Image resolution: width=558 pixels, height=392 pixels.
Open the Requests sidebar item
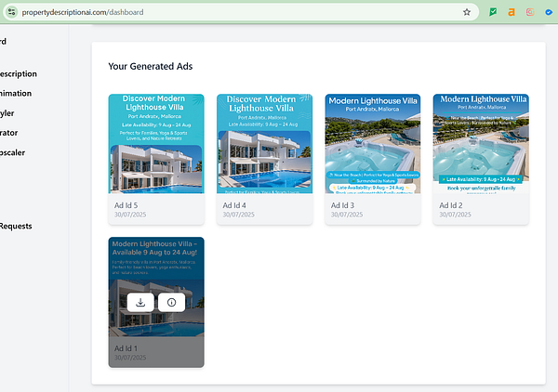pos(16,226)
